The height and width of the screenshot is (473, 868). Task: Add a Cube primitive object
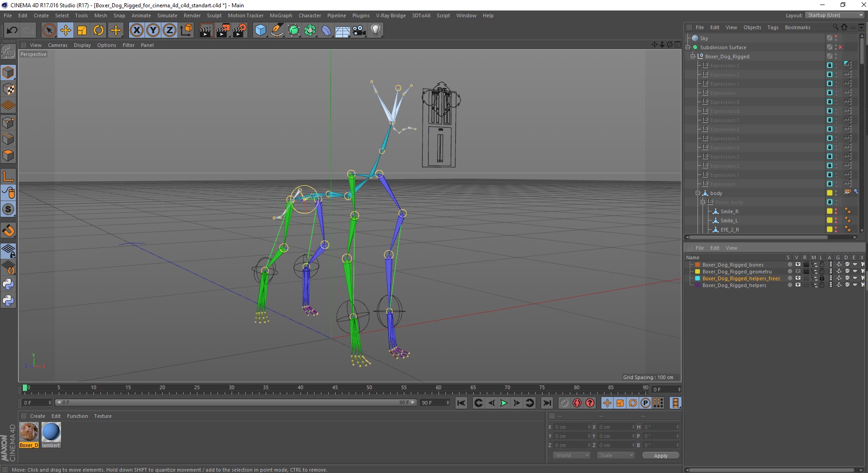[x=260, y=31]
